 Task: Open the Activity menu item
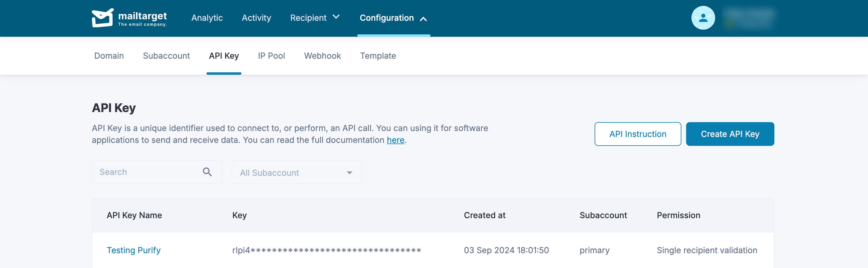[x=256, y=18]
